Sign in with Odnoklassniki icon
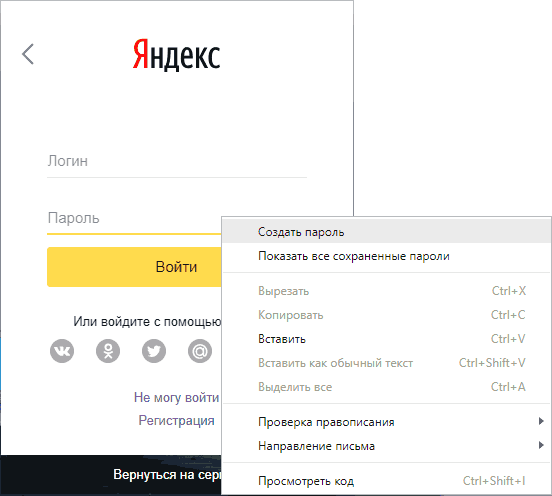 pos(108,351)
